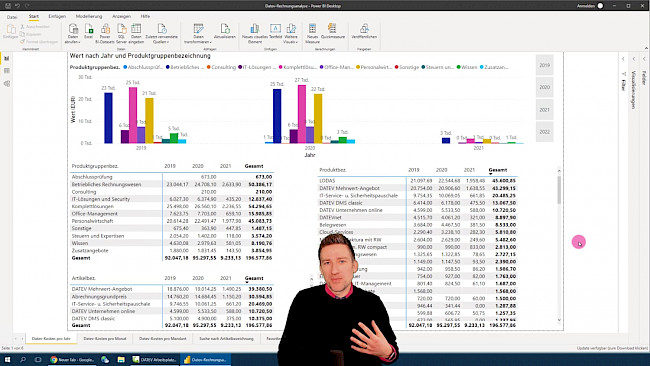Go to previous page tabs arrow
This screenshot has width=650, height=366.
click(x=16, y=339)
